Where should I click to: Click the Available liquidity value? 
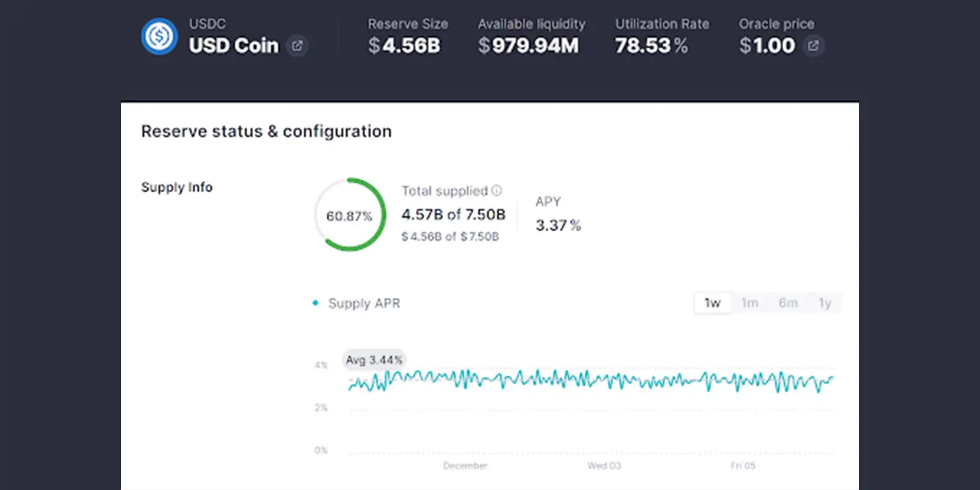coord(529,46)
